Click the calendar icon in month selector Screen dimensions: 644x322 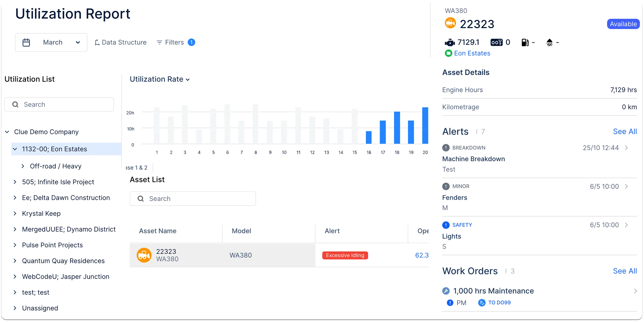[x=26, y=42]
